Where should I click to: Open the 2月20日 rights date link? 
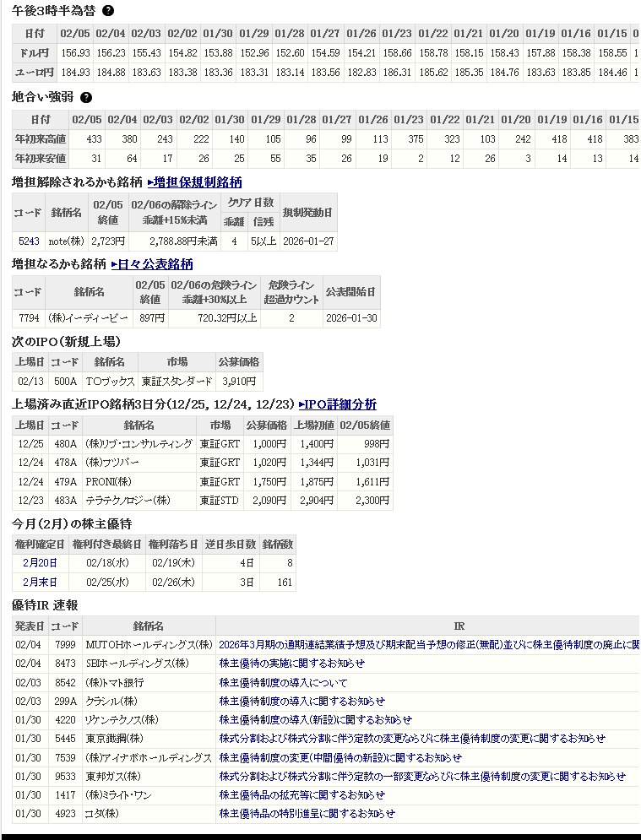tap(40, 562)
